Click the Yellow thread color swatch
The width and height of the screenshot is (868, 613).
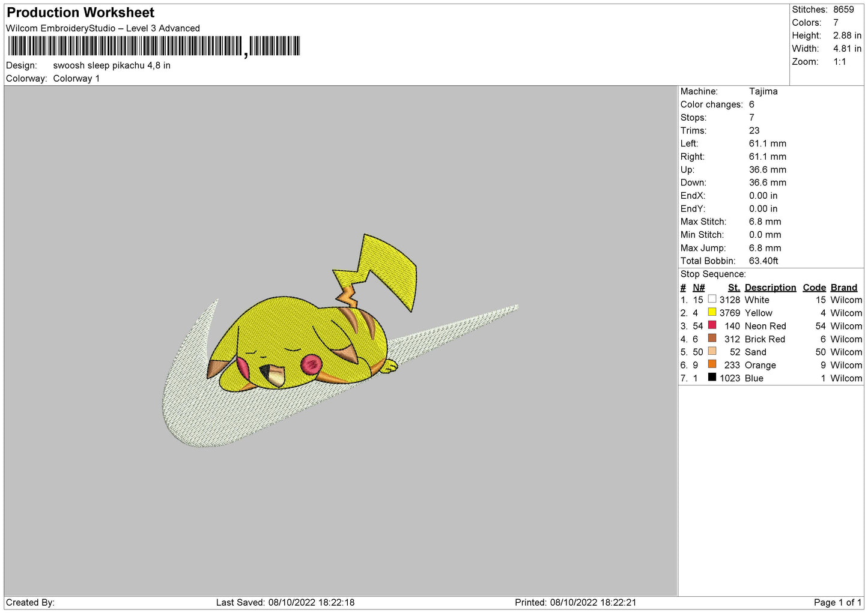click(x=712, y=312)
